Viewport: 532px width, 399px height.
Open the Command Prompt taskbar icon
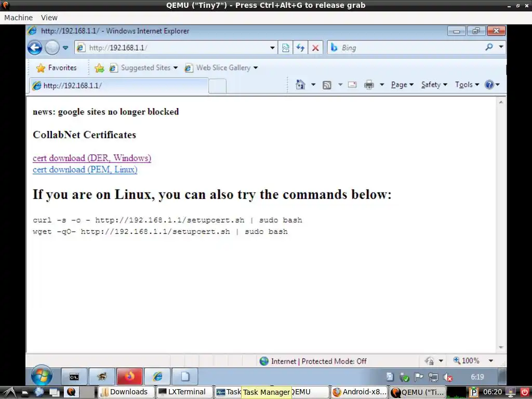74,377
